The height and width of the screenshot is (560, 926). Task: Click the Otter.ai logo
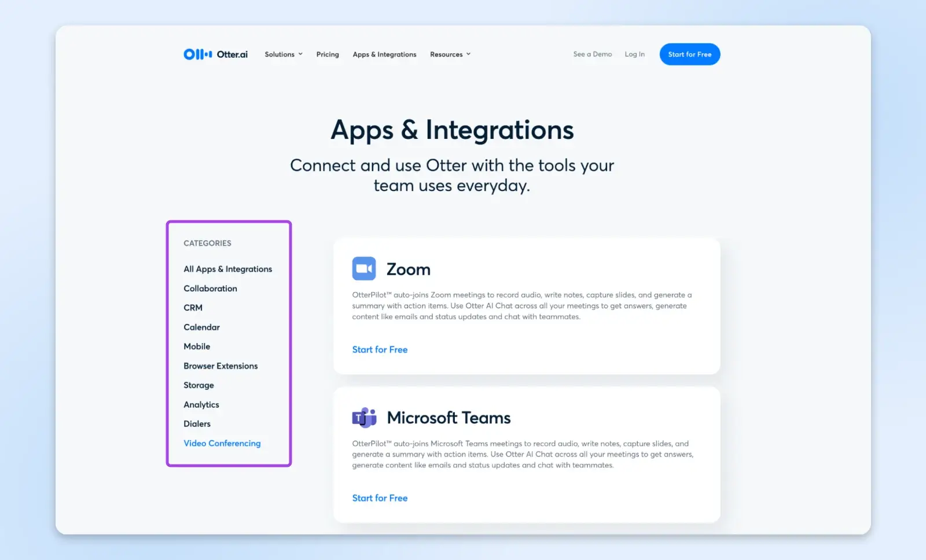215,54
